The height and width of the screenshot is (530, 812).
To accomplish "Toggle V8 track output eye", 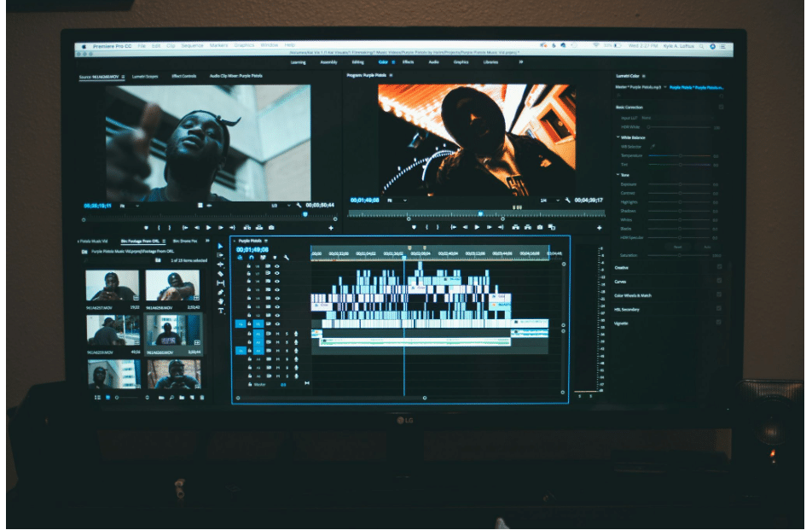I will click(x=277, y=265).
